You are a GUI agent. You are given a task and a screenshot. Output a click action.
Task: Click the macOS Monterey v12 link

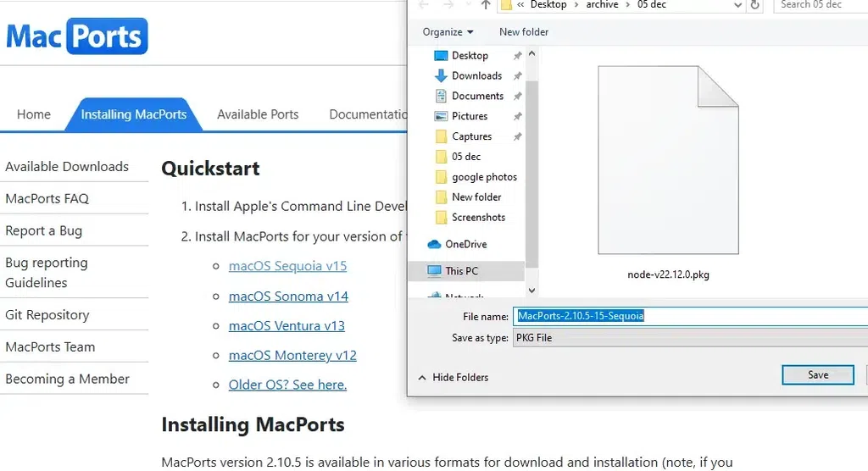pyautogui.click(x=292, y=355)
